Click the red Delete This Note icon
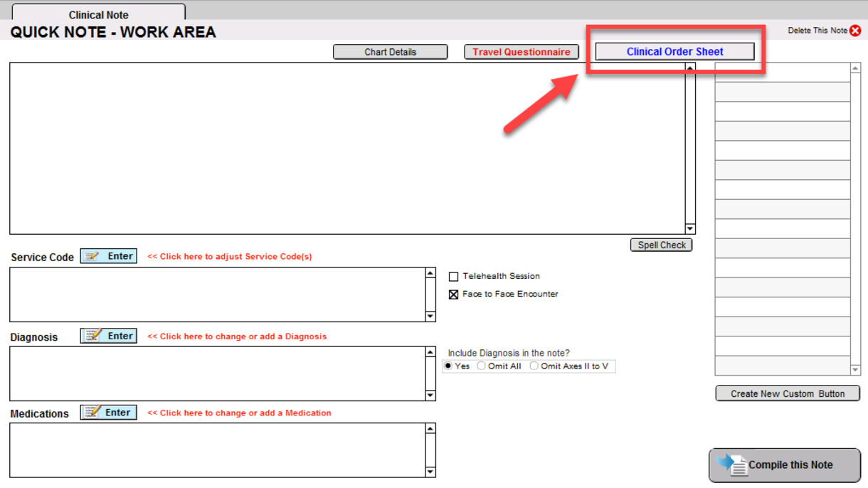Image resolution: width=868 pixels, height=488 pixels. point(855,31)
